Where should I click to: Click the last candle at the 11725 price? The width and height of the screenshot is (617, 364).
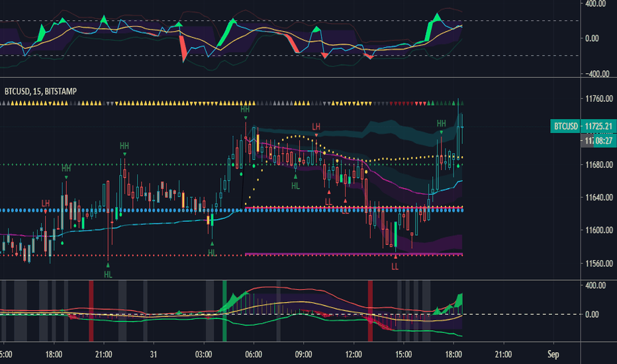tap(462, 128)
